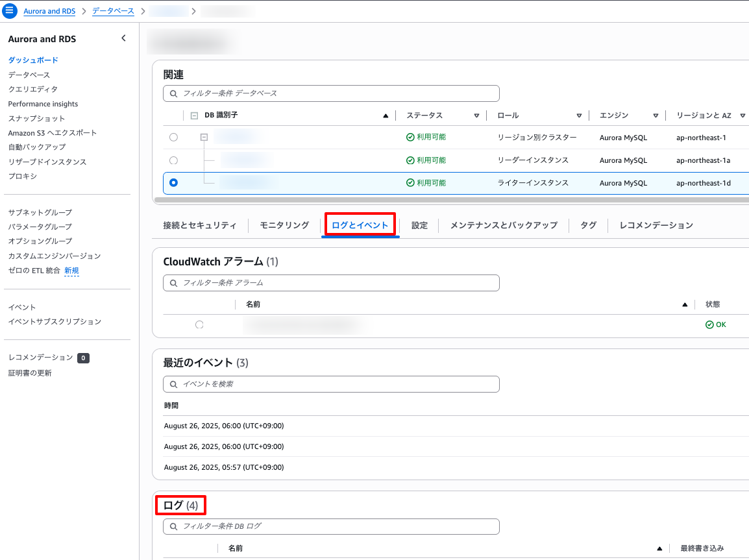Open レコメンデーション in the sidebar
This screenshot has height=560, width=749.
[41, 358]
